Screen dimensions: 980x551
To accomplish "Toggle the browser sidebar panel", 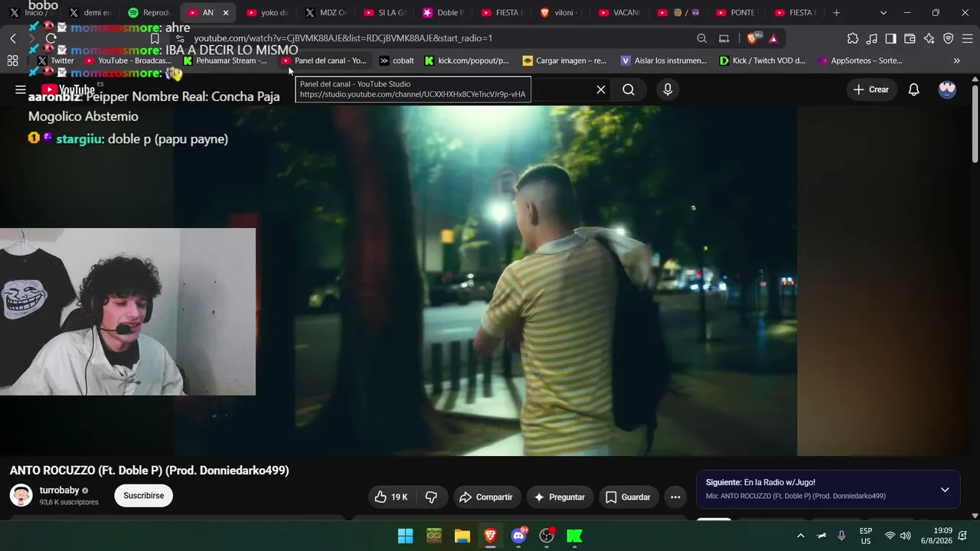I will (x=890, y=38).
